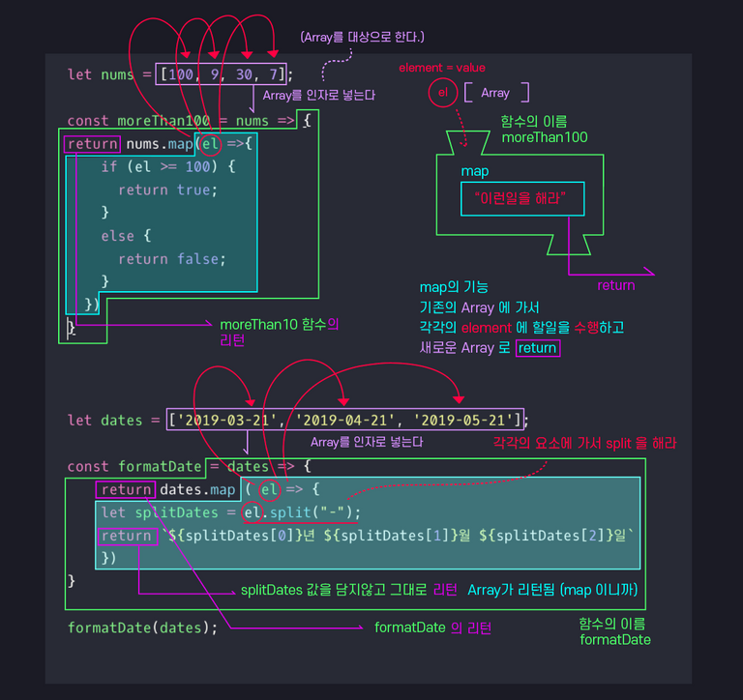The height and width of the screenshot is (700, 743).
Task: Click the green '함수의 이름 moreThan100' label
Action: (x=545, y=130)
